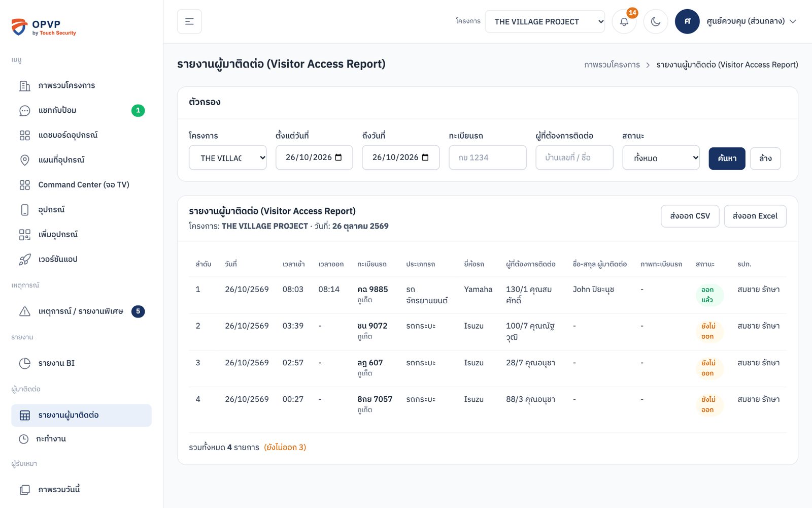Click the ล้าง clear button
This screenshot has width=812, height=508.
click(x=765, y=158)
